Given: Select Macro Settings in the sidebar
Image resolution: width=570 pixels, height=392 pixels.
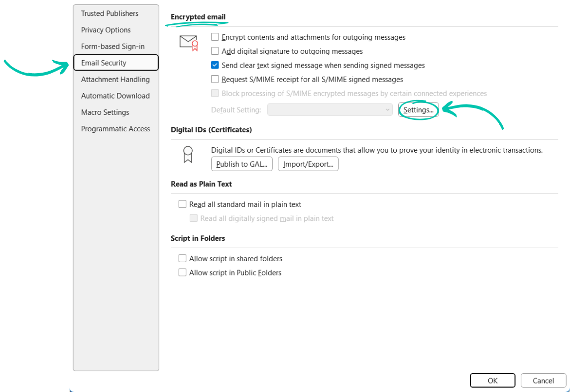Looking at the screenshot, I should [x=105, y=112].
